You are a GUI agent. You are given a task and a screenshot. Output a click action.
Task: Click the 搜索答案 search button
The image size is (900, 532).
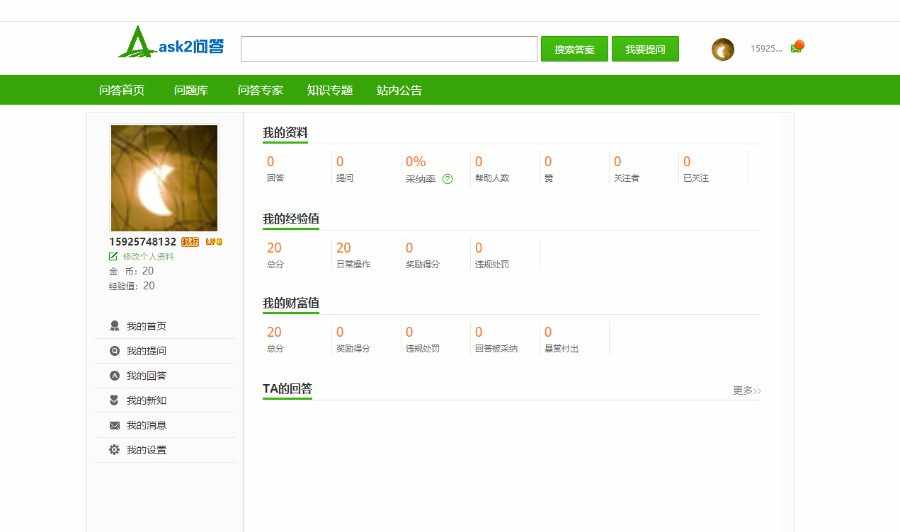pyautogui.click(x=574, y=49)
